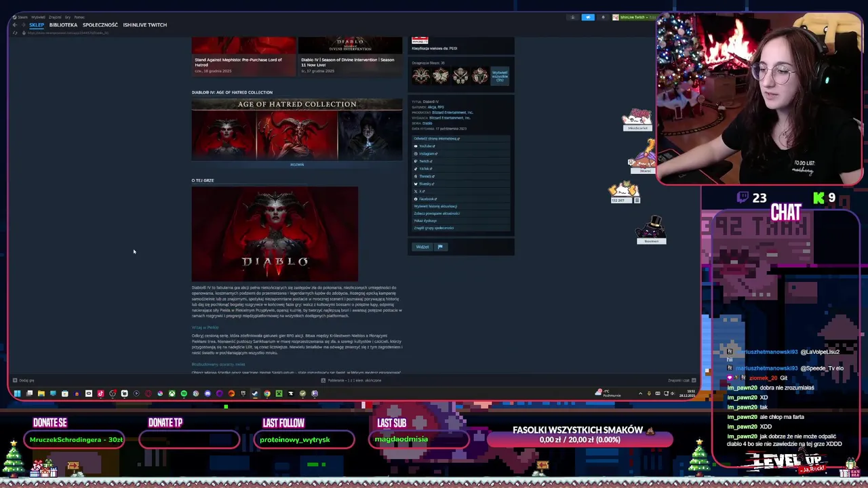Open Google Chrome on the taskbar
This screenshot has width=868, height=488.
pos(267,393)
